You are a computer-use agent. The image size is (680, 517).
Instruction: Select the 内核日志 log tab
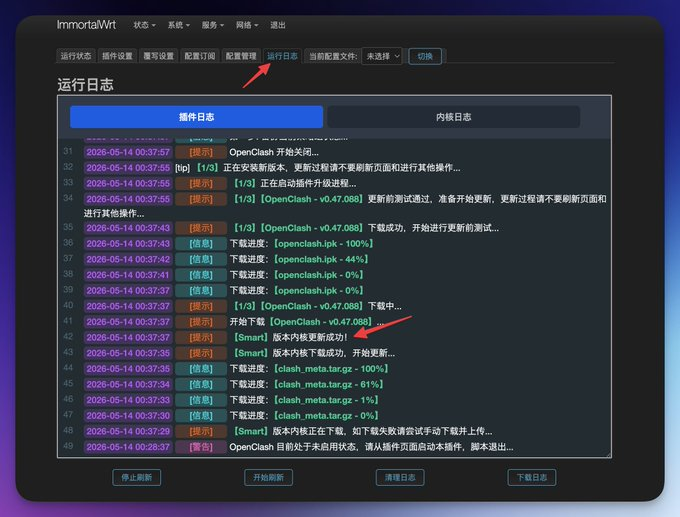[453, 117]
